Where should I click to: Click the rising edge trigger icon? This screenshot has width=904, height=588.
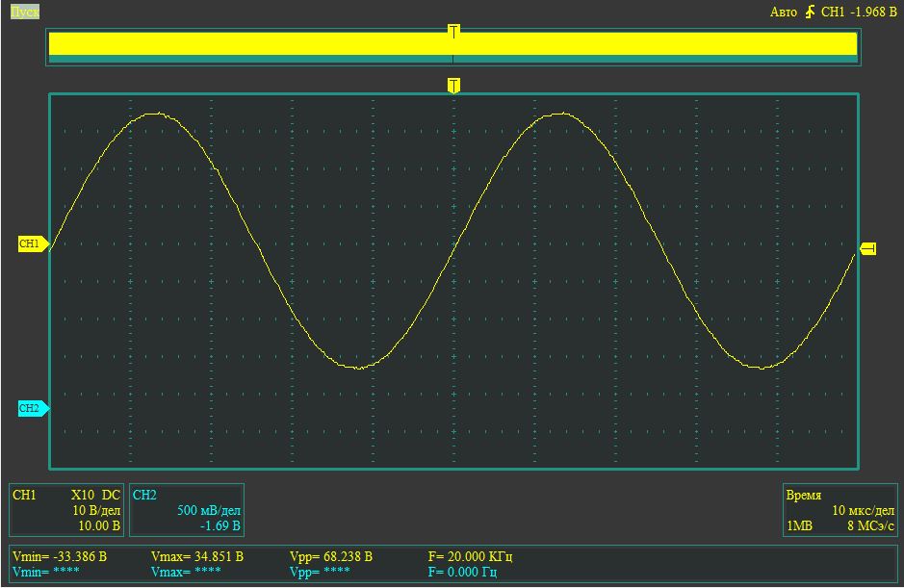810,12
